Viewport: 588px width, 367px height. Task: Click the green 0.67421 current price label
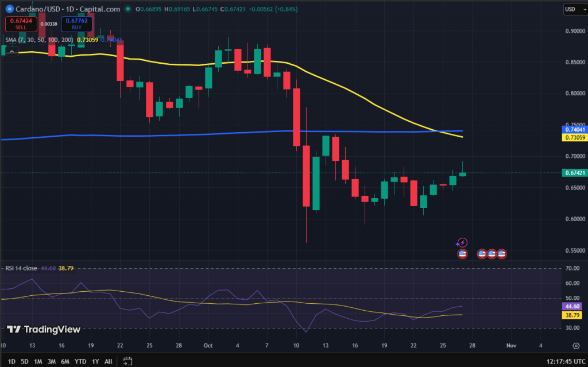pyautogui.click(x=574, y=173)
